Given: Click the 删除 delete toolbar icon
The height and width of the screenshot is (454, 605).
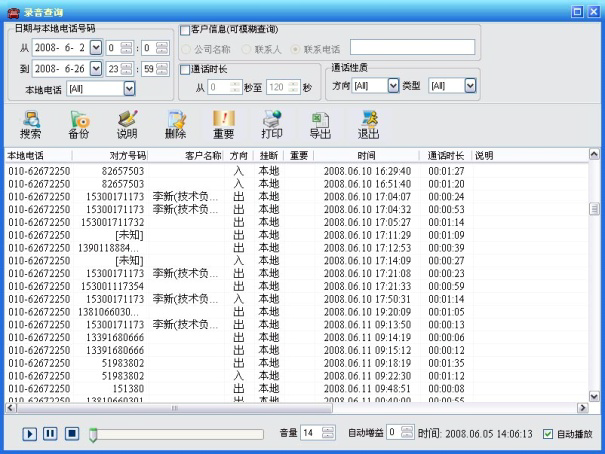Looking at the screenshot, I should coord(176,124).
